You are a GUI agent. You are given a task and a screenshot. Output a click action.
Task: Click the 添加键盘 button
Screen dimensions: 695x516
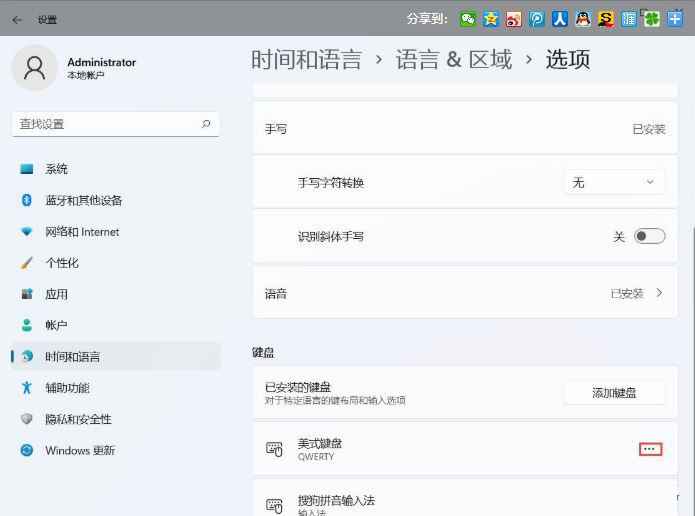(x=614, y=393)
